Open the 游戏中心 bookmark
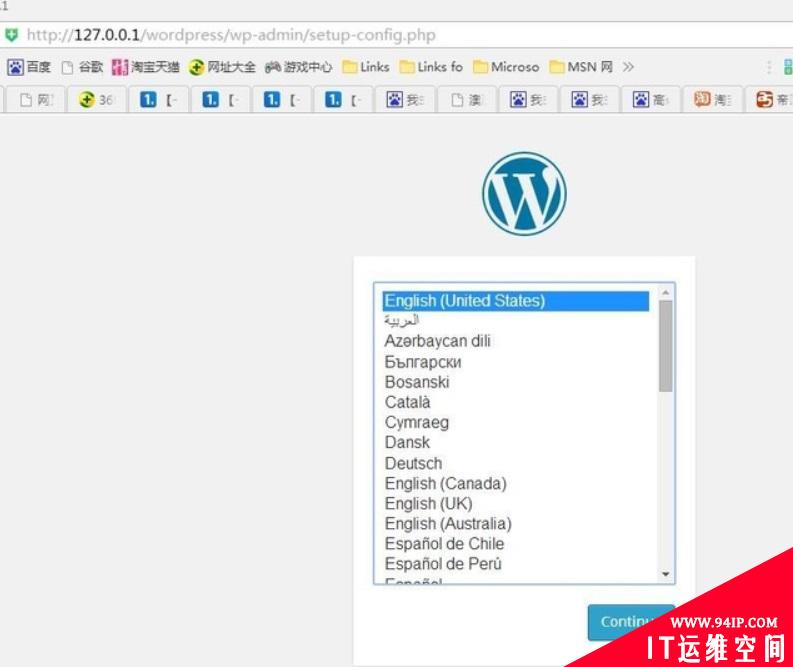Viewport: 793px width, 667px height. [298, 67]
